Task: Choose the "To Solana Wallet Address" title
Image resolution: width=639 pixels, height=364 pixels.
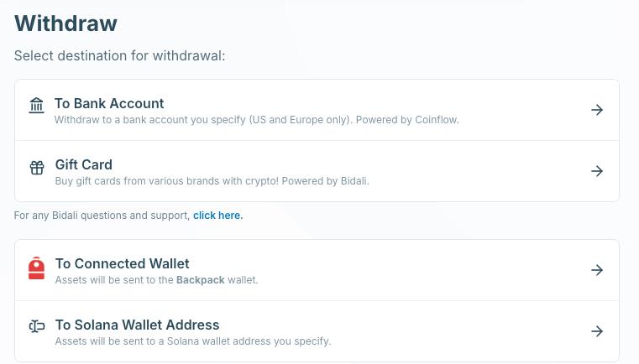Action: (x=137, y=325)
